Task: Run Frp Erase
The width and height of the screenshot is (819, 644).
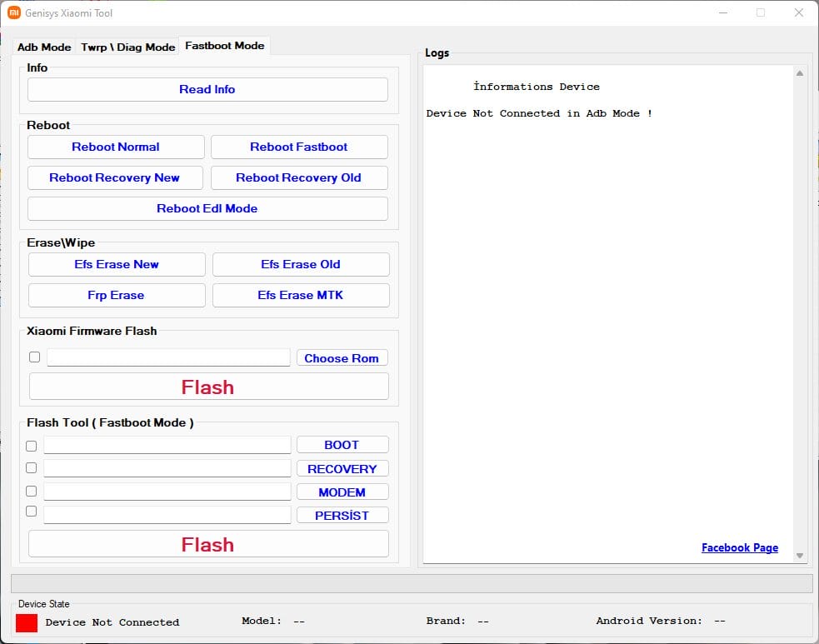Action: pos(117,295)
